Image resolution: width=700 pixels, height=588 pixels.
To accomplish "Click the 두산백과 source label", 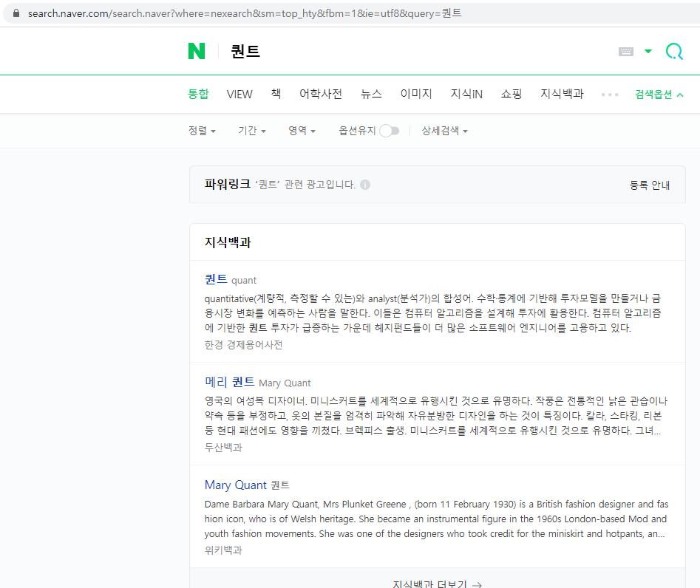I will (223, 448).
